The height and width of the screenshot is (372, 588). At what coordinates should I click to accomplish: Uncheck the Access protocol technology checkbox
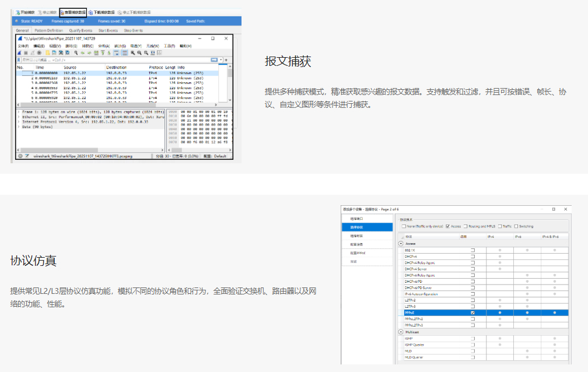click(x=447, y=226)
